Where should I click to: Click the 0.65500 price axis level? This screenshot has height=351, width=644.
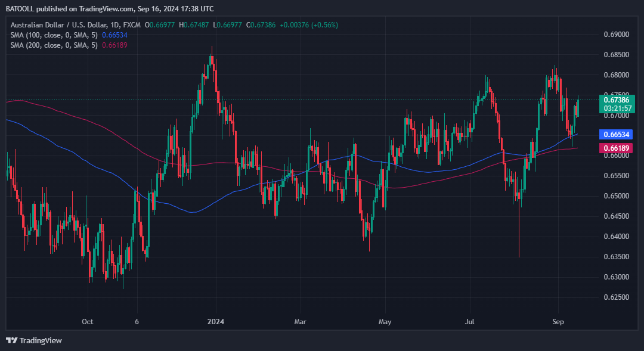(616, 176)
